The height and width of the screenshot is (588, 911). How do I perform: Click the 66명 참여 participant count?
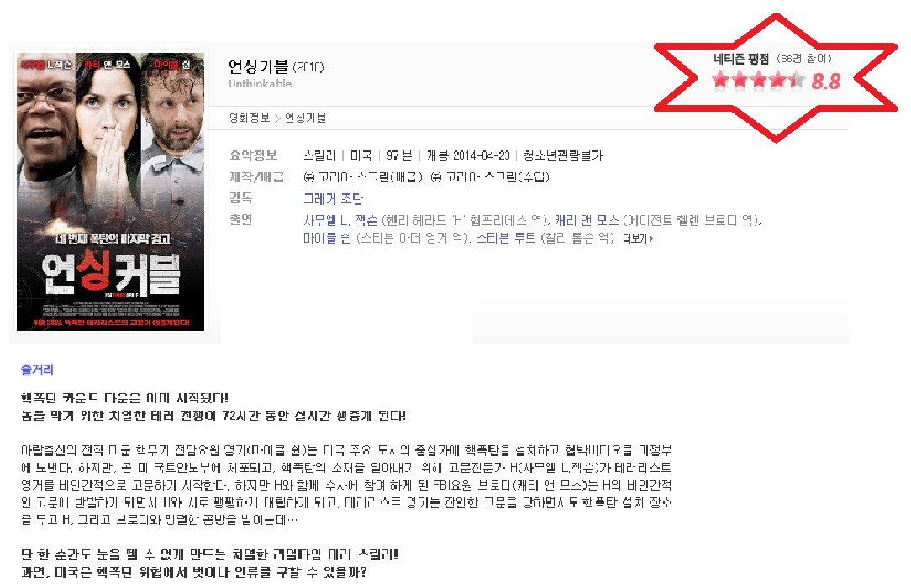coord(804,59)
